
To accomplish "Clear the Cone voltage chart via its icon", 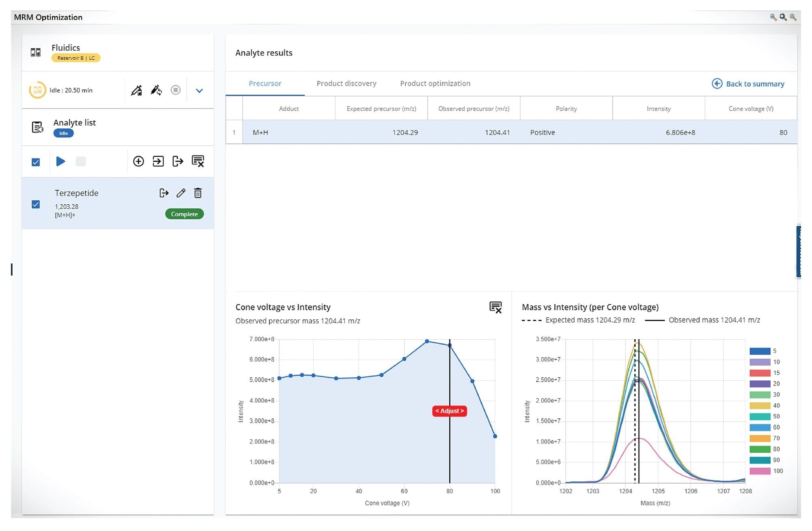I will coord(497,308).
